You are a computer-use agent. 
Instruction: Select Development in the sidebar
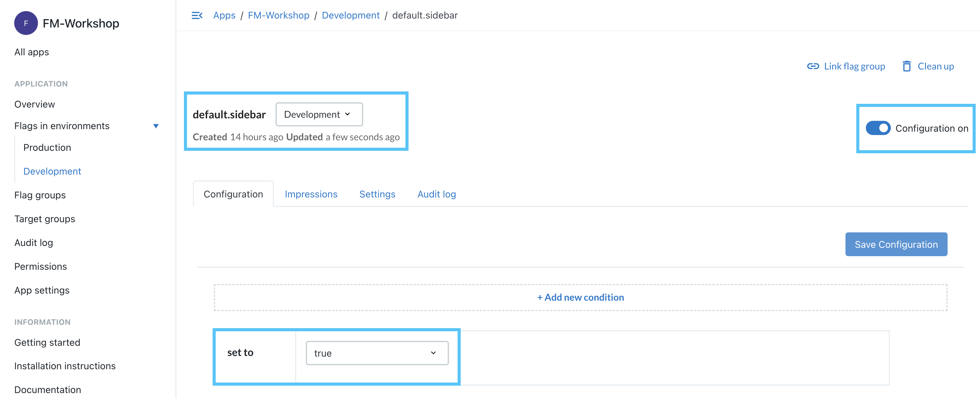tap(51, 171)
